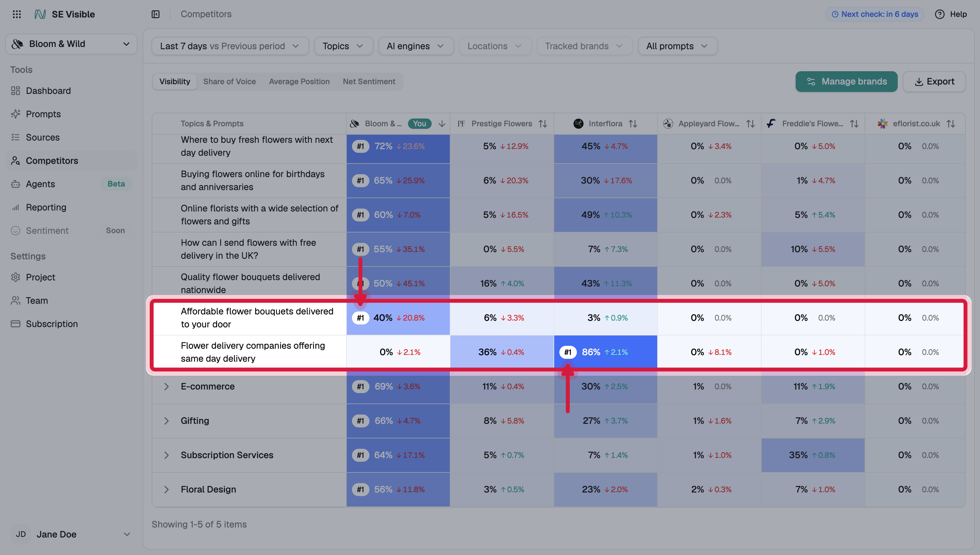Sort by Bloom & Wild column arrow
Viewport: 980px width, 555px height.
[x=442, y=123]
